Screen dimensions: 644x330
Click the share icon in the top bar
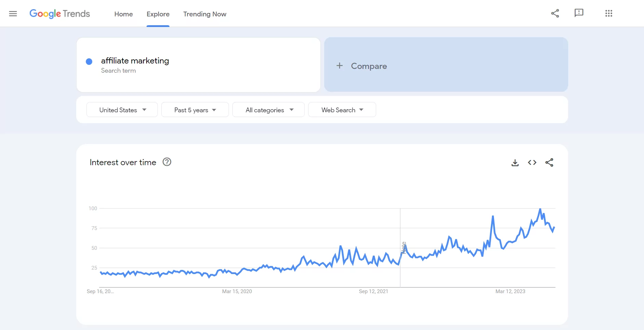(x=555, y=13)
